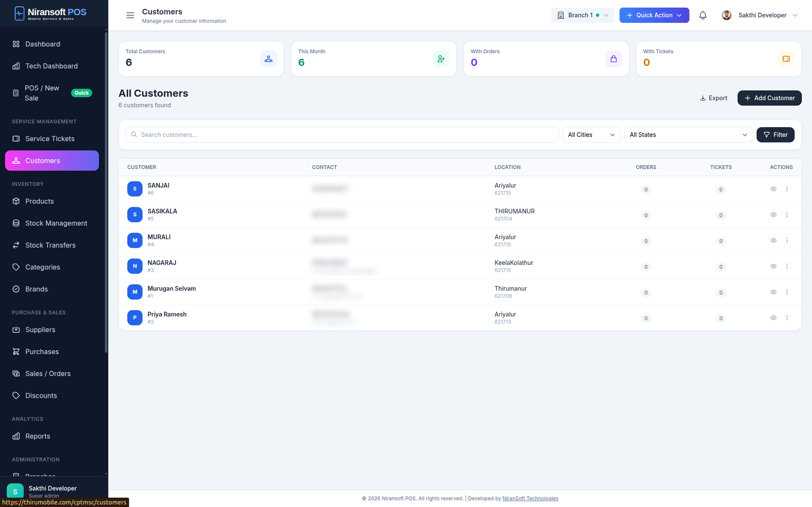Focus the Search customers input field
The width and height of the screenshot is (812, 507).
tap(342, 135)
